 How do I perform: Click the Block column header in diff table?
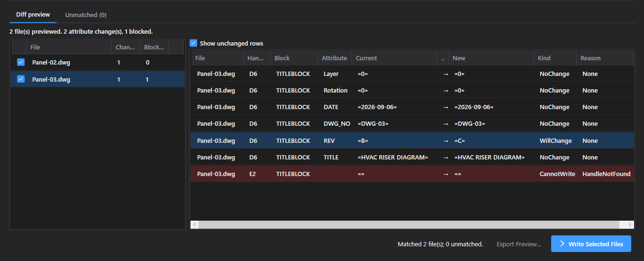[x=294, y=58]
